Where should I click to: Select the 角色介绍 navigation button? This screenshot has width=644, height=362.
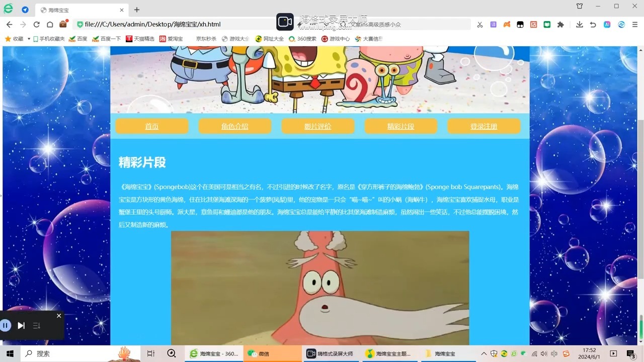pos(234,126)
